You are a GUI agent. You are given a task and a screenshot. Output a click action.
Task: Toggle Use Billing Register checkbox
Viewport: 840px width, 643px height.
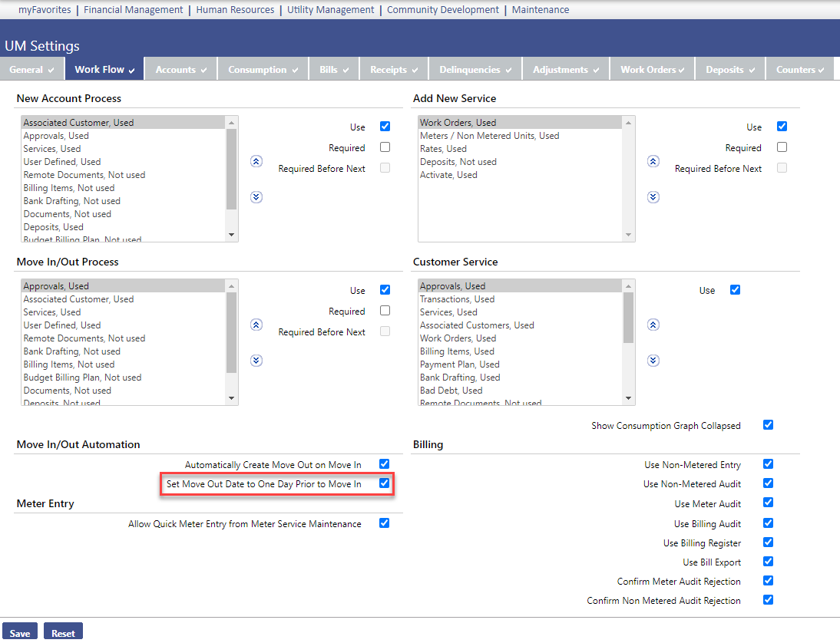[769, 542]
